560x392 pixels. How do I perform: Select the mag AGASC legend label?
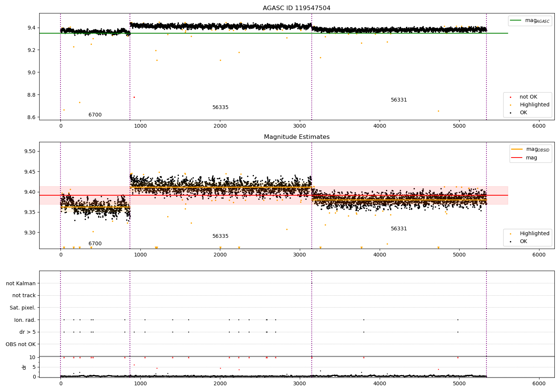[x=537, y=21]
